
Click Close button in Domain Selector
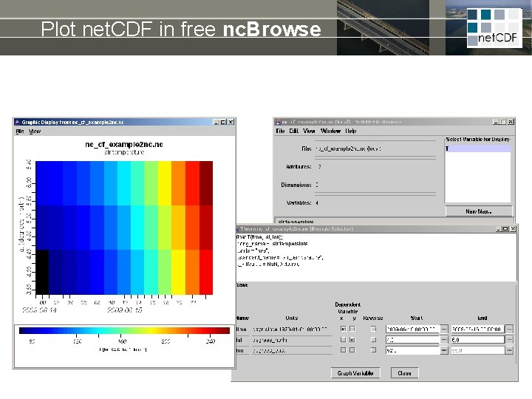tap(404, 373)
